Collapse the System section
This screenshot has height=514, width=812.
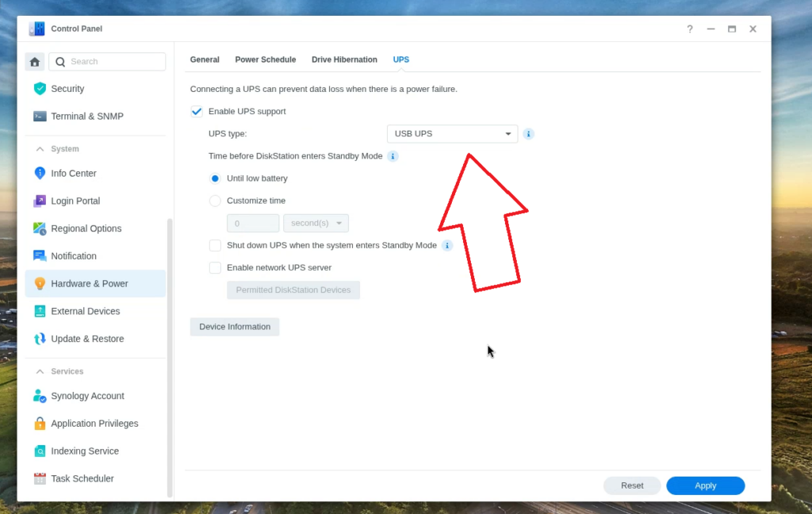[40, 148]
